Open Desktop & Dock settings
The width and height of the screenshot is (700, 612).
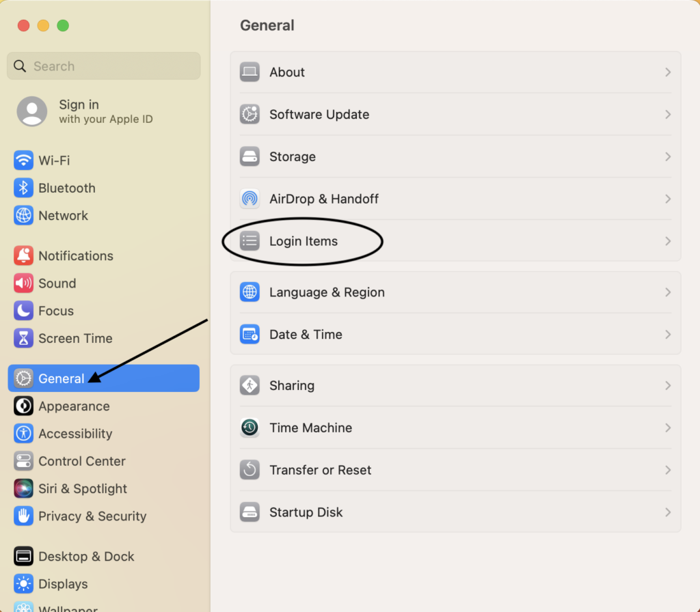[x=86, y=557]
